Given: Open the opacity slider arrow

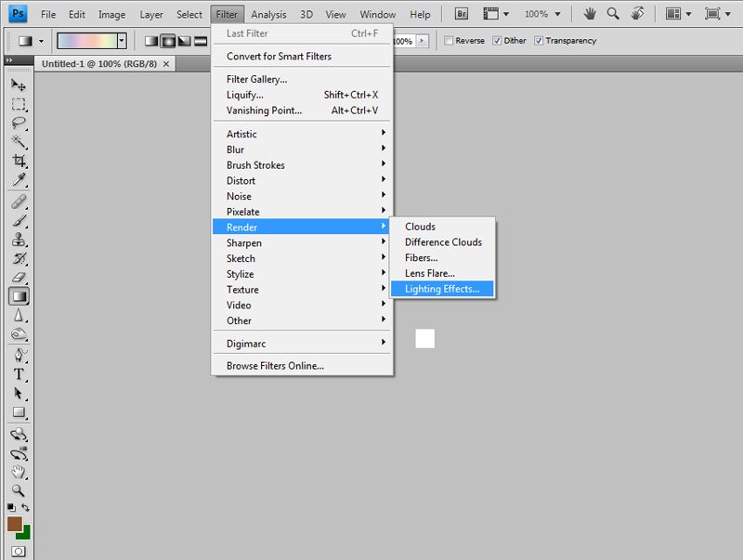Looking at the screenshot, I should click(x=422, y=41).
